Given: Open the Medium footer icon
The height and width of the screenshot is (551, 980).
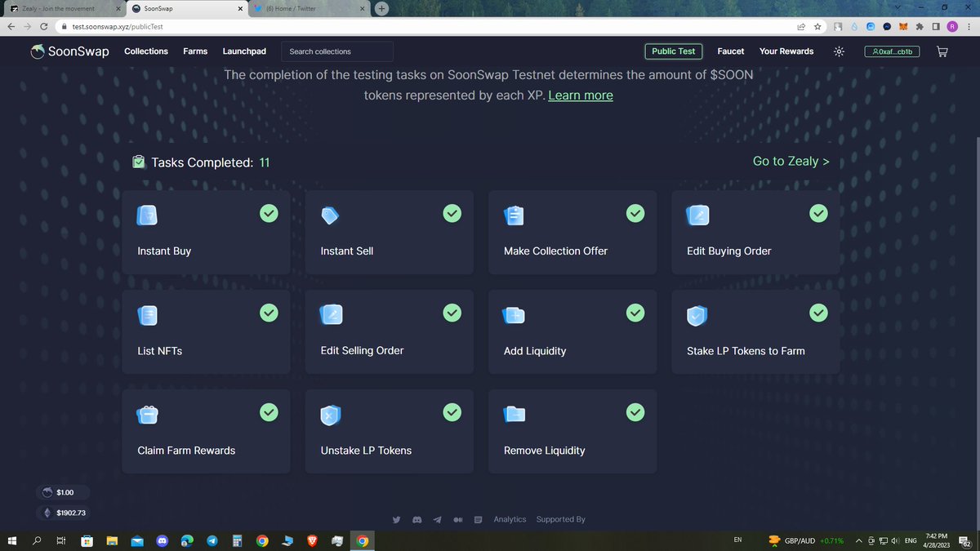Looking at the screenshot, I should click(x=458, y=520).
